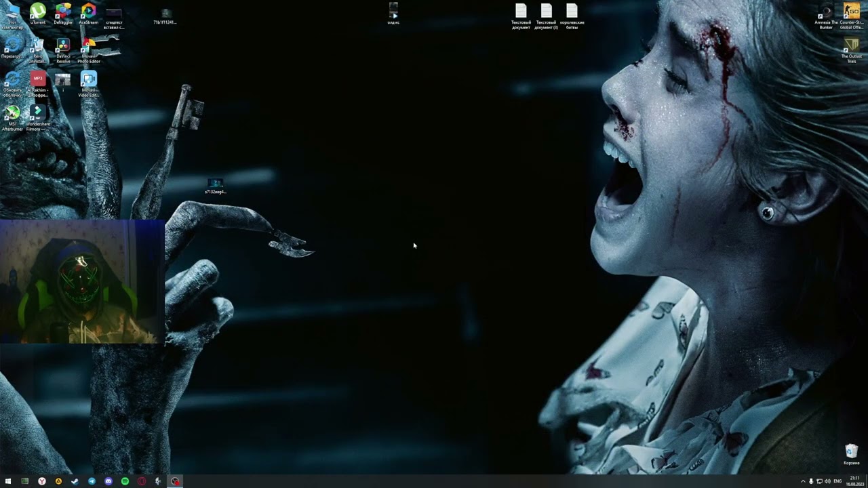Open the green monitor app in taskbar
The height and width of the screenshot is (488, 868).
pyautogui.click(x=25, y=481)
